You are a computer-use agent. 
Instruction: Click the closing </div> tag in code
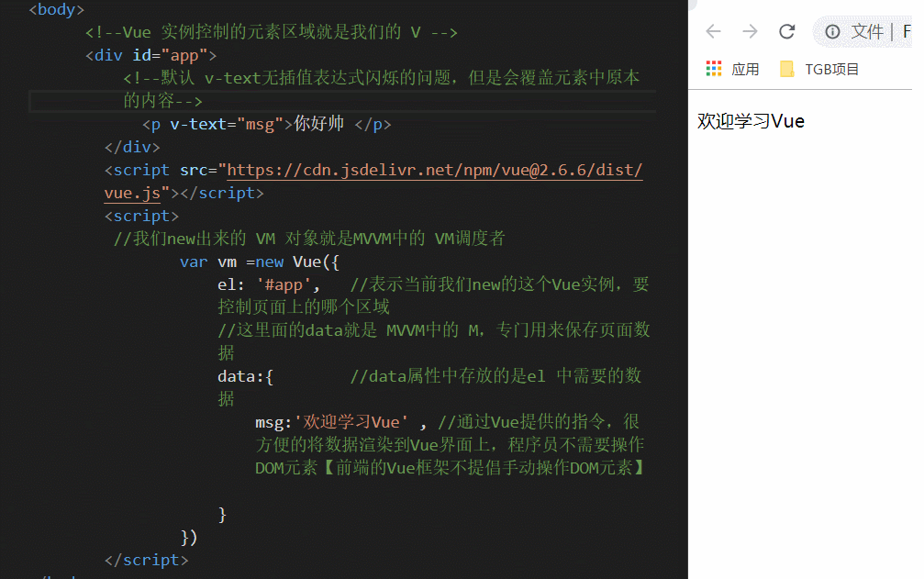tap(132, 147)
